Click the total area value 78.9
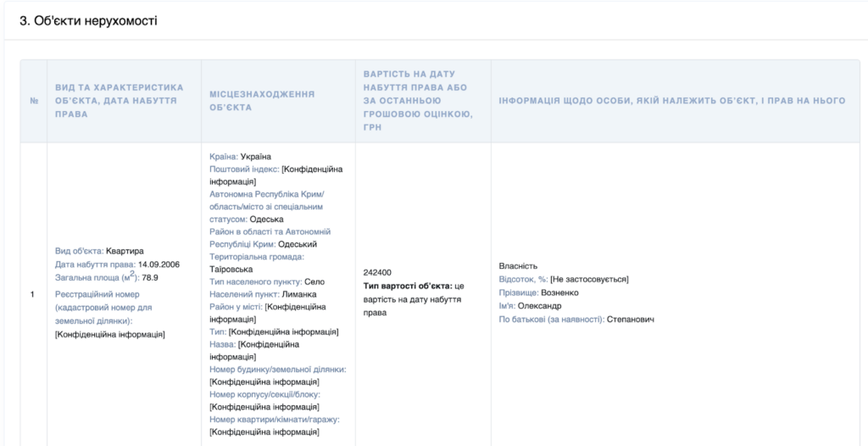 (x=149, y=277)
